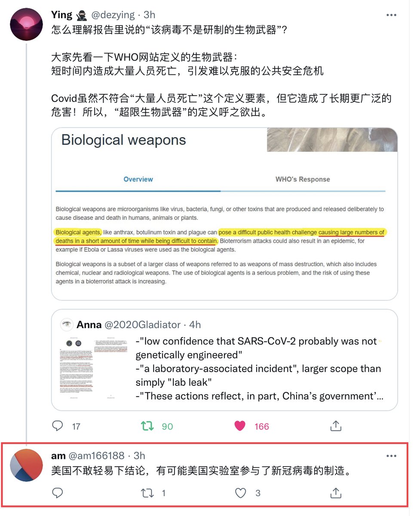
Task: Like am's reply with 3 likes
Action: point(240,493)
